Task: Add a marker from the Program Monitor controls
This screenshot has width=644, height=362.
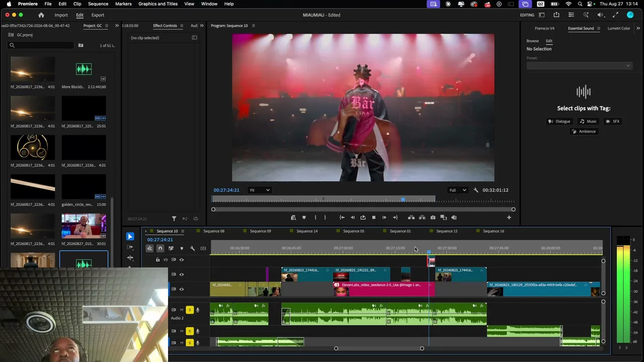Action: [x=304, y=218]
